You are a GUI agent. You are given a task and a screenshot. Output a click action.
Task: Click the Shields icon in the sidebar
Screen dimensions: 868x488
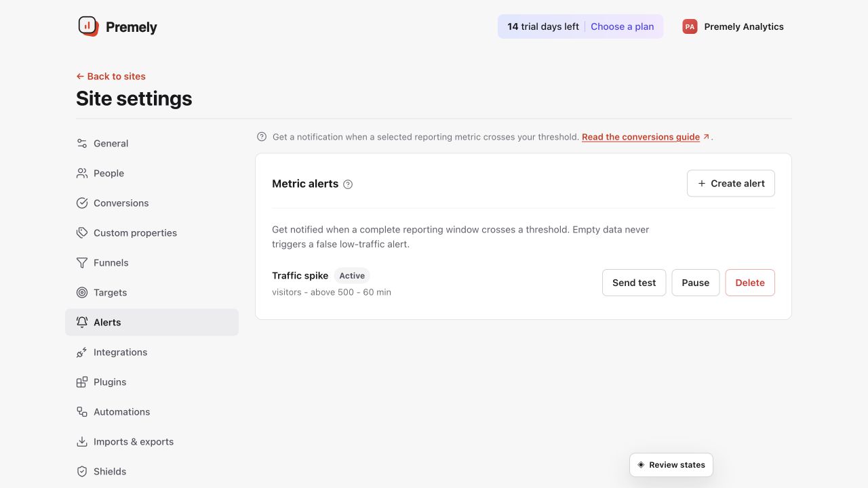82,472
